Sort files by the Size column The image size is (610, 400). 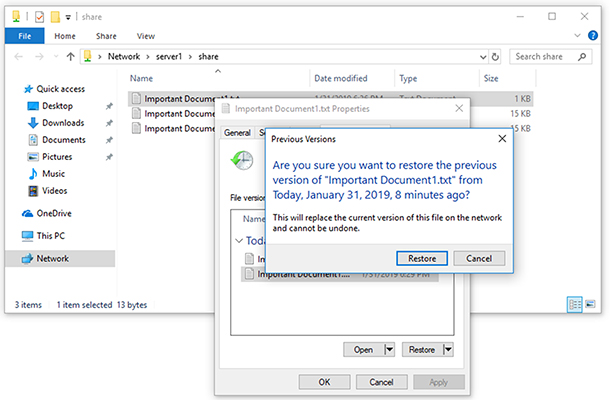(x=491, y=78)
